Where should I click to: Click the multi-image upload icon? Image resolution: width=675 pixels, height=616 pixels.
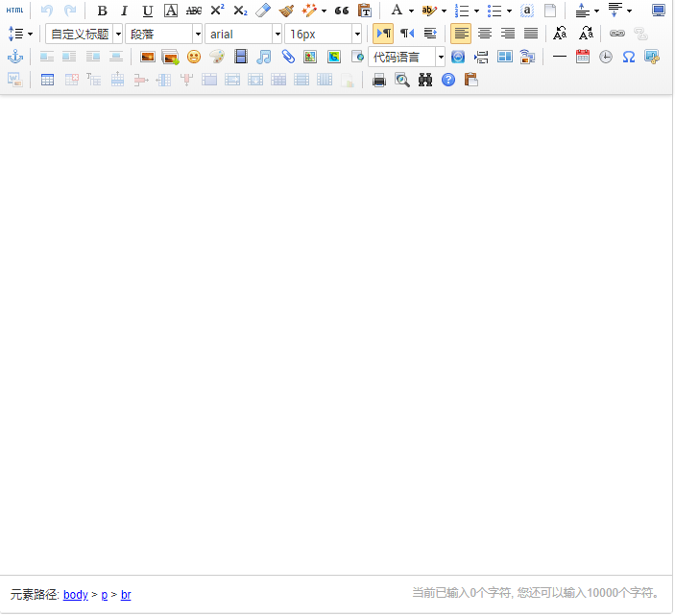point(170,57)
